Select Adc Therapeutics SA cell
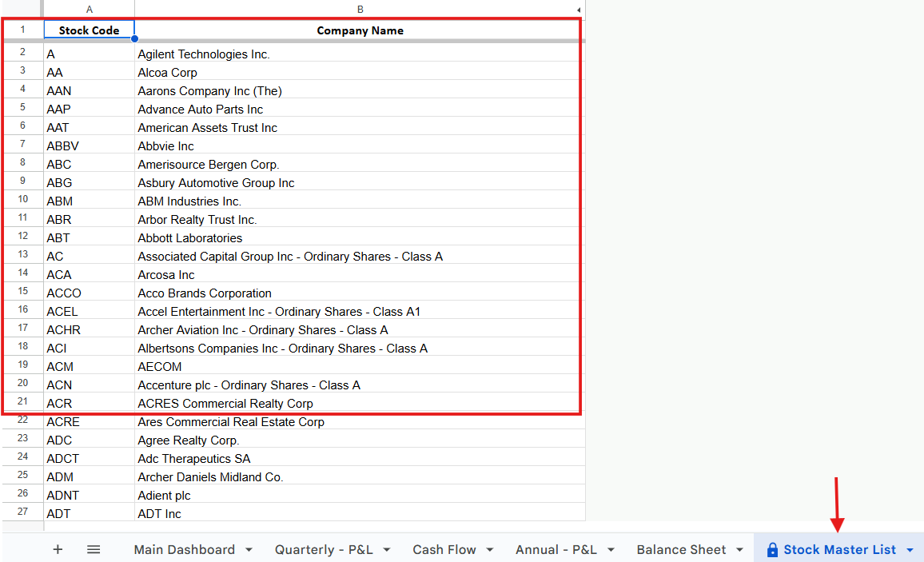The width and height of the screenshot is (924, 562). tap(360, 458)
